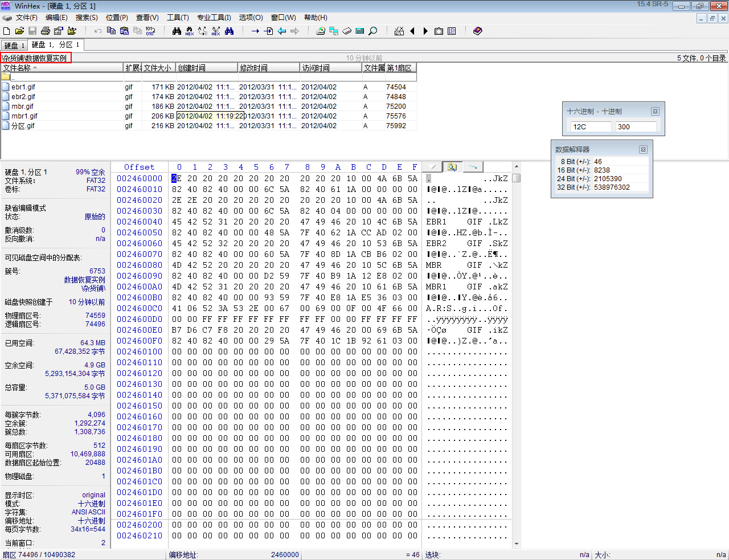Close the 十六进制 - 十进制 converter panel

[x=655, y=112]
